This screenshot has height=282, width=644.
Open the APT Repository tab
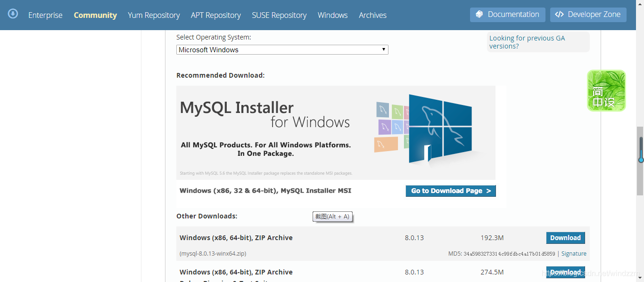pyautogui.click(x=216, y=15)
